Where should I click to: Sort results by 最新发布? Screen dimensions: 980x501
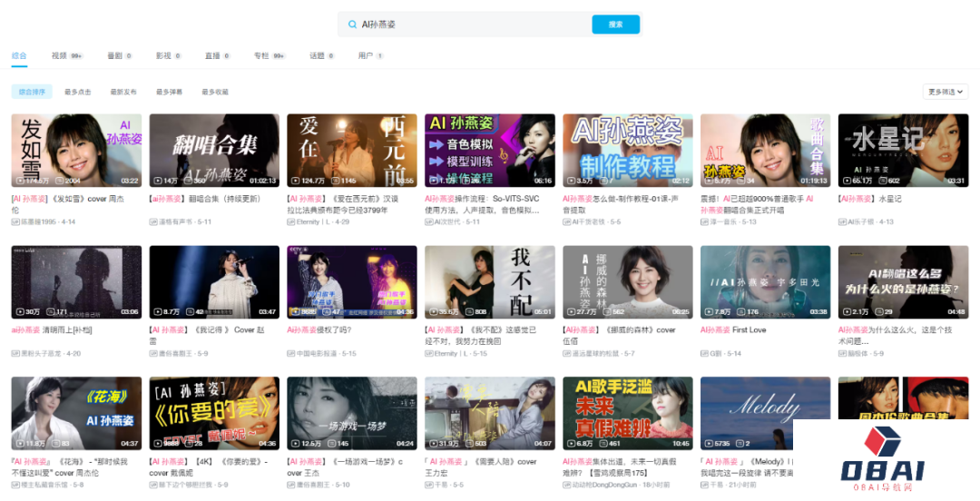pyautogui.click(x=123, y=92)
